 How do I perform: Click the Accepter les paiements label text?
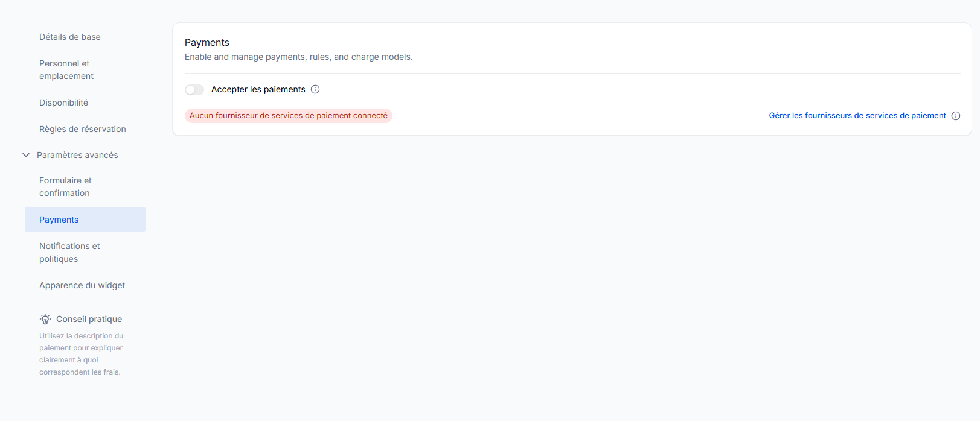(258, 89)
